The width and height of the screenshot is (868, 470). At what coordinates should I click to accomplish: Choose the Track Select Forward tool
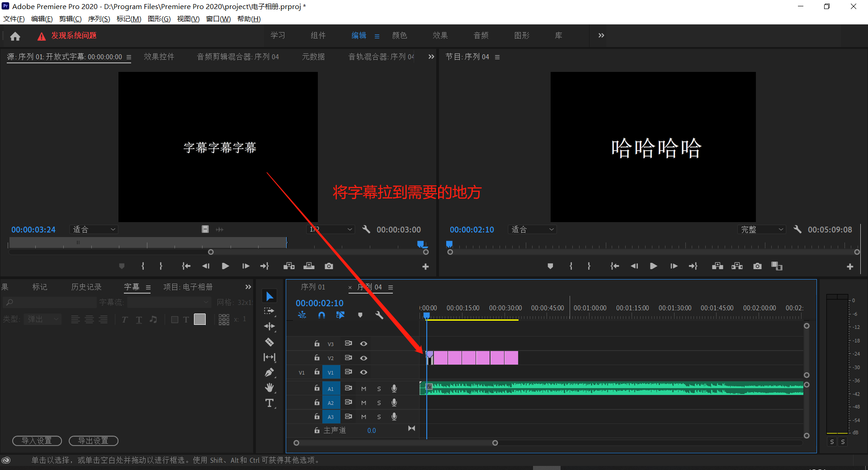click(x=269, y=311)
